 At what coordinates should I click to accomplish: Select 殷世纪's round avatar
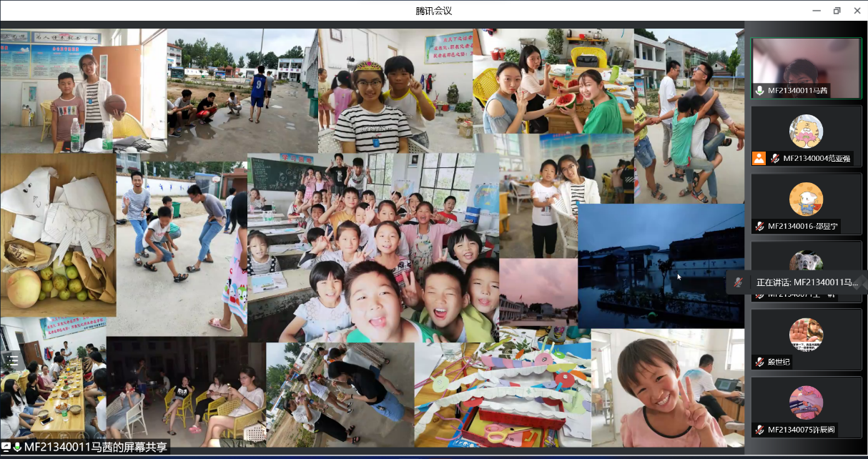pyautogui.click(x=806, y=335)
